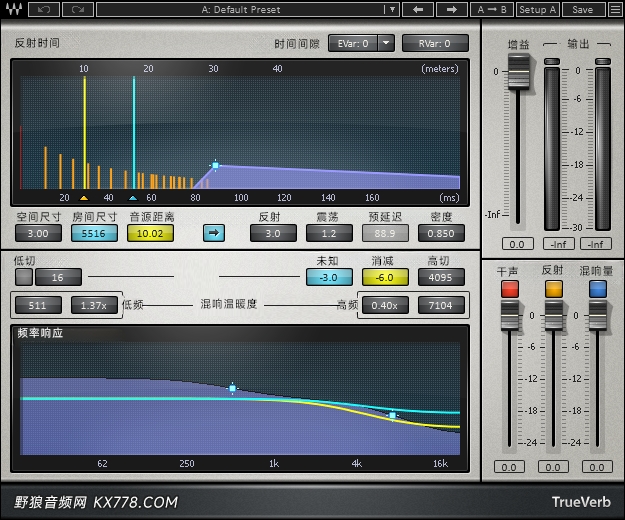The width and height of the screenshot is (625, 520).
Task: Click the TrueVerb plugin name
Action: 581,502
